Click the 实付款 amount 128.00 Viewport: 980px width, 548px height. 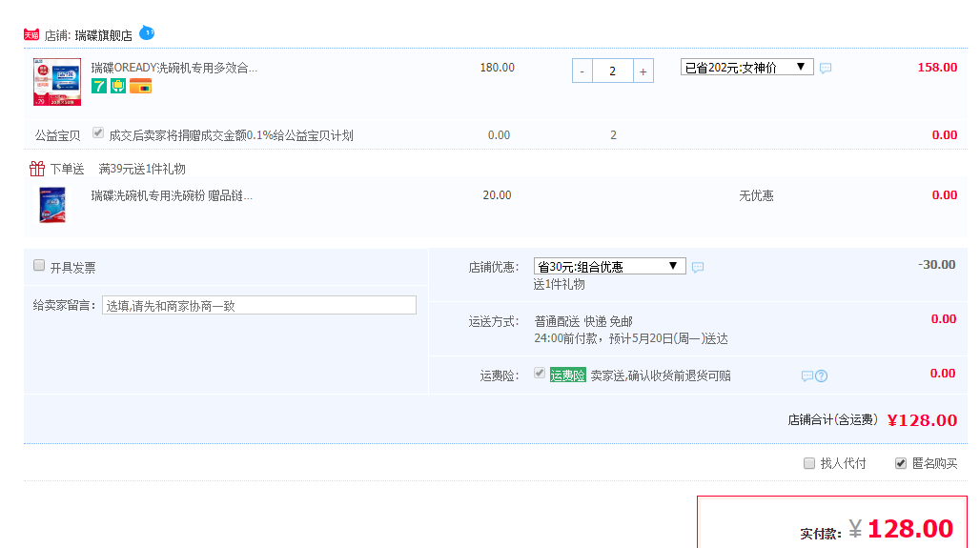point(910,529)
